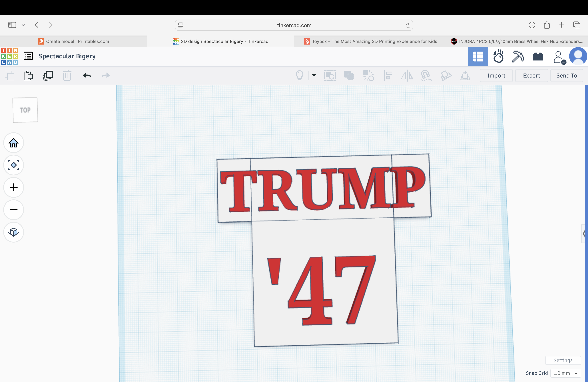Switch to the INJORA Brass Wheel tab
This screenshot has height=382, width=588.
coord(514,41)
